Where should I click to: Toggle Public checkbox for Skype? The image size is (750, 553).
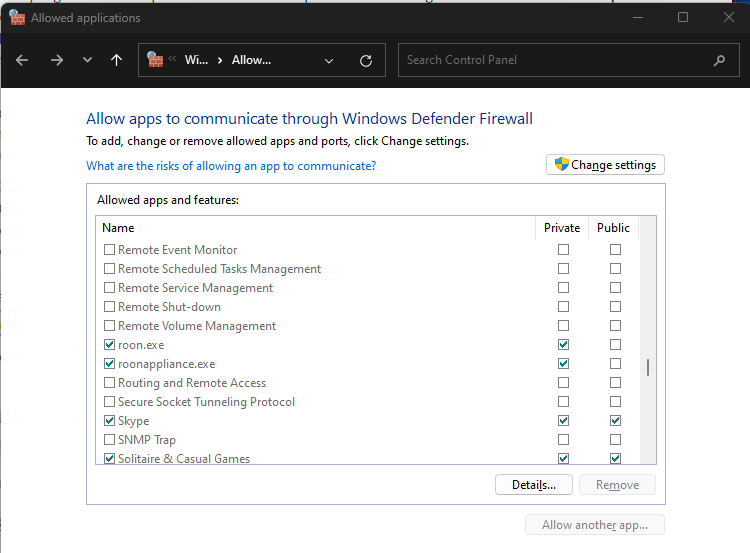(616, 420)
